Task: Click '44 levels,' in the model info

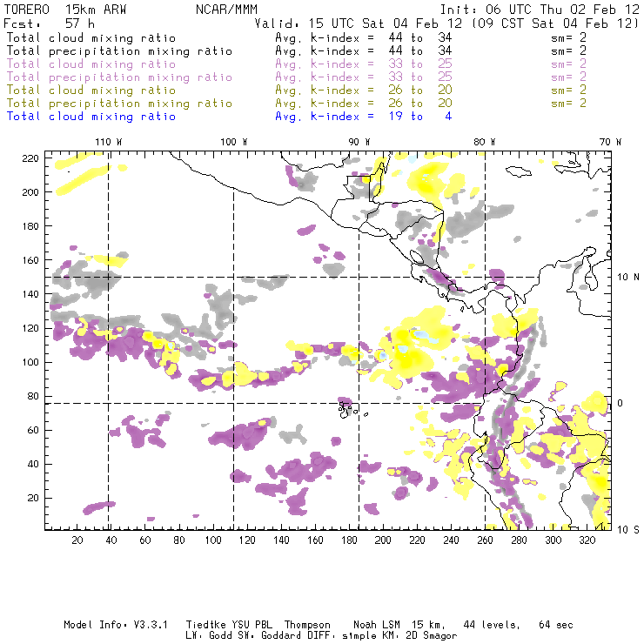Action: [492, 625]
